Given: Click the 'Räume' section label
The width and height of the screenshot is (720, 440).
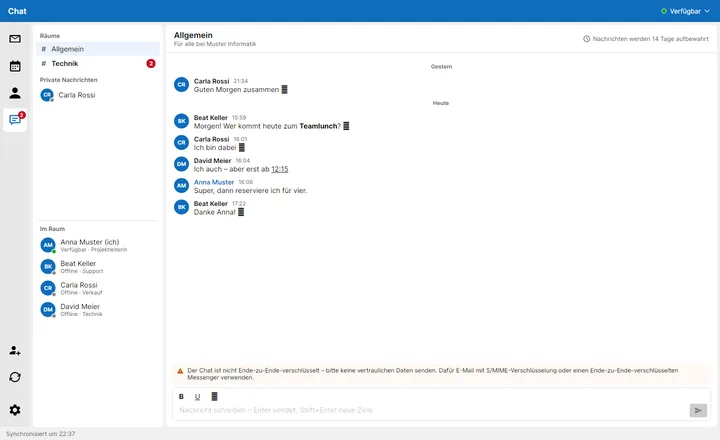Looking at the screenshot, I should (50, 36).
